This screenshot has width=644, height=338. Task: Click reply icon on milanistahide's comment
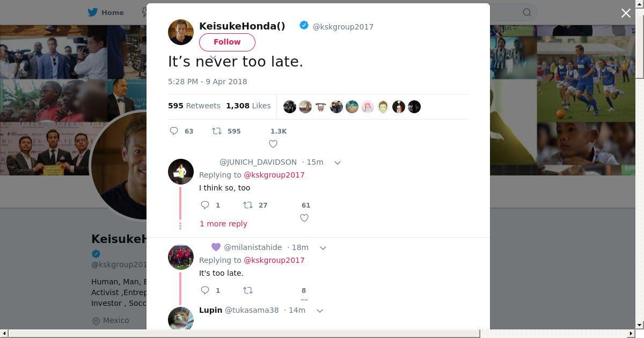coord(205,290)
